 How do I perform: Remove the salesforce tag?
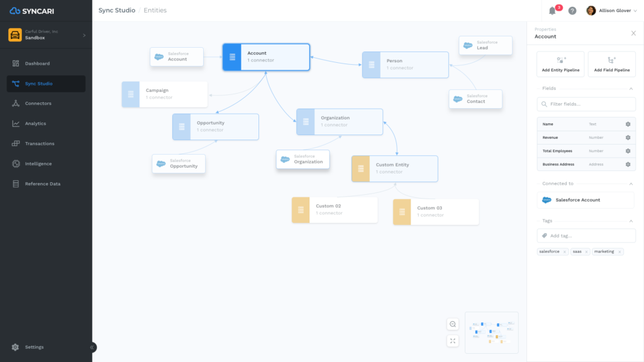(x=565, y=252)
